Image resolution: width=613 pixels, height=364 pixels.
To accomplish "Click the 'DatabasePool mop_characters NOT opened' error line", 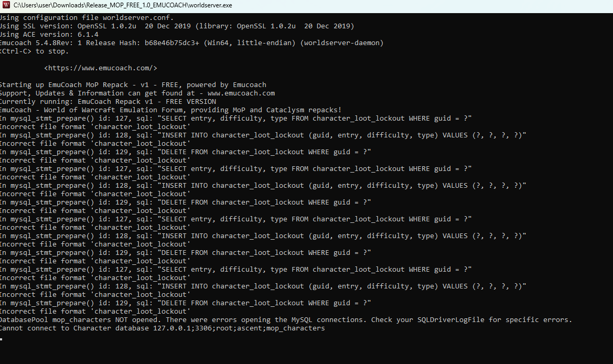I will click(x=286, y=320).
